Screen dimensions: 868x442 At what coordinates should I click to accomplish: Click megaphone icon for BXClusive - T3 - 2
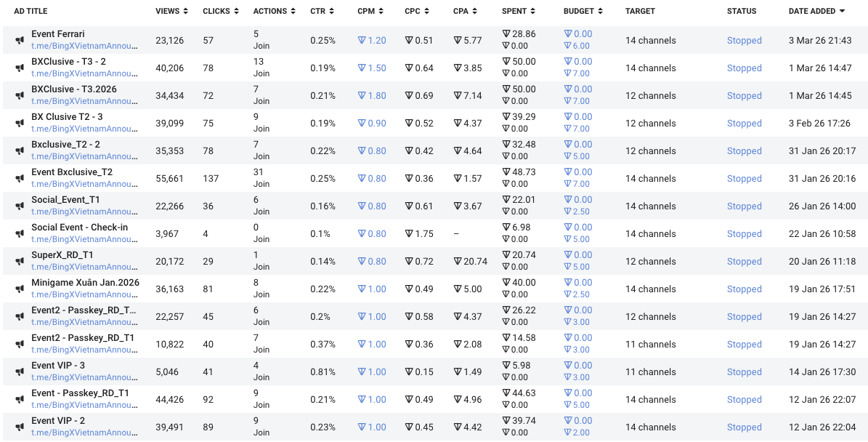(20, 68)
